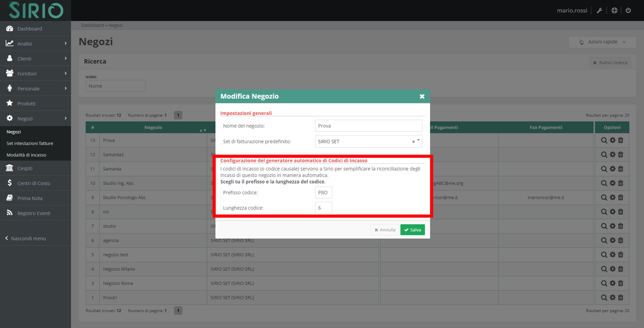Toggle sorting on the Negozio column header arrows
Screen dimensions: 644x328
pos(202,130)
